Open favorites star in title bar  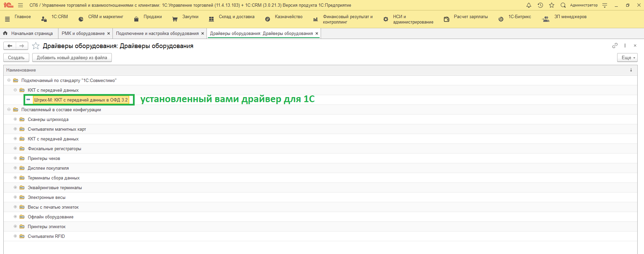552,5
